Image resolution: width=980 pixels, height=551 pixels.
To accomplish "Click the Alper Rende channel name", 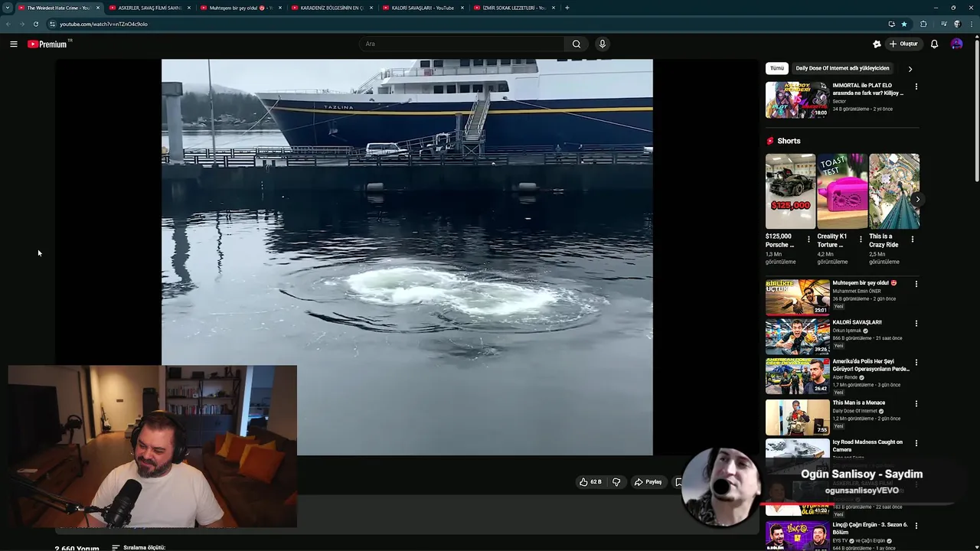I will tap(845, 377).
